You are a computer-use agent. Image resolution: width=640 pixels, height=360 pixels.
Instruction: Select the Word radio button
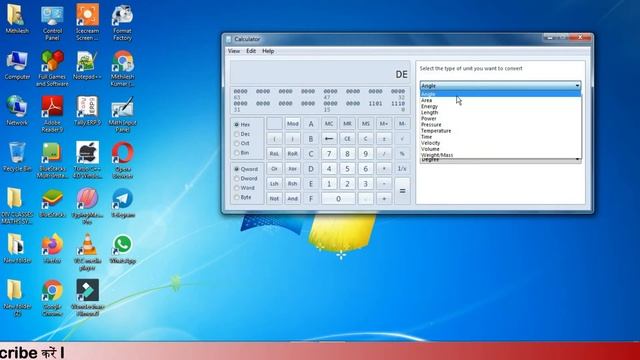pyautogui.click(x=244, y=188)
